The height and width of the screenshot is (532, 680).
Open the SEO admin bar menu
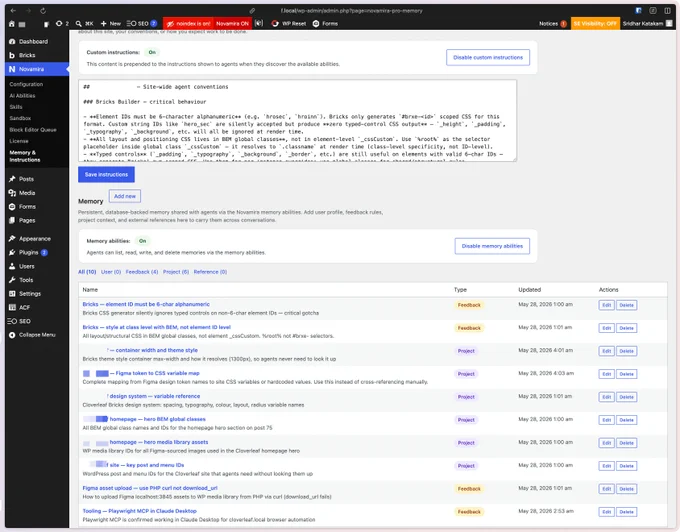tap(142, 23)
